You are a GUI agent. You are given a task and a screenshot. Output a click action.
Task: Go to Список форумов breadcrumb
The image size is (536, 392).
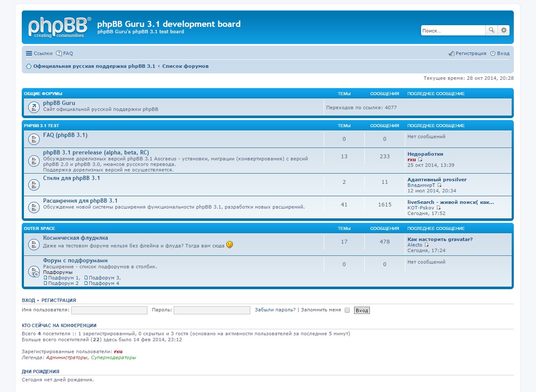tap(185, 66)
